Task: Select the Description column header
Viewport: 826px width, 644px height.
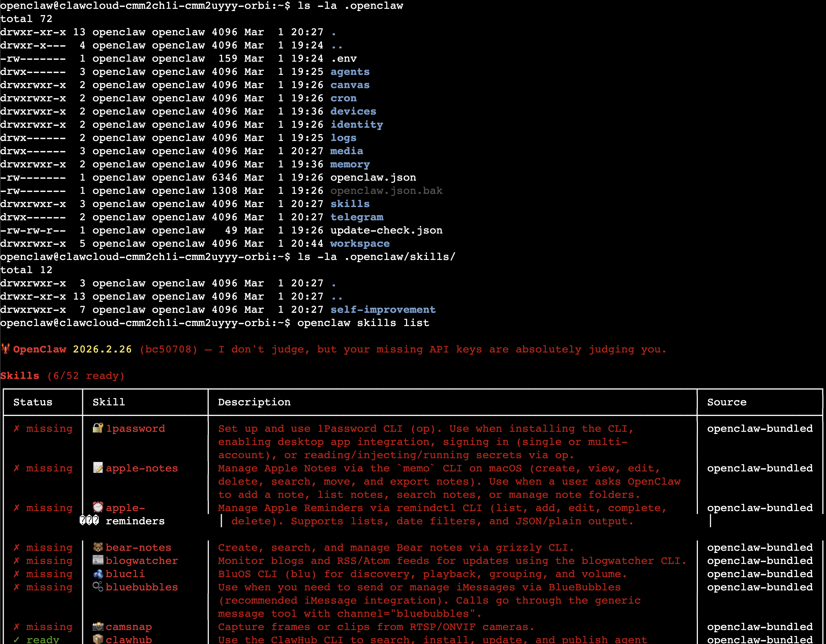Action: [x=254, y=402]
